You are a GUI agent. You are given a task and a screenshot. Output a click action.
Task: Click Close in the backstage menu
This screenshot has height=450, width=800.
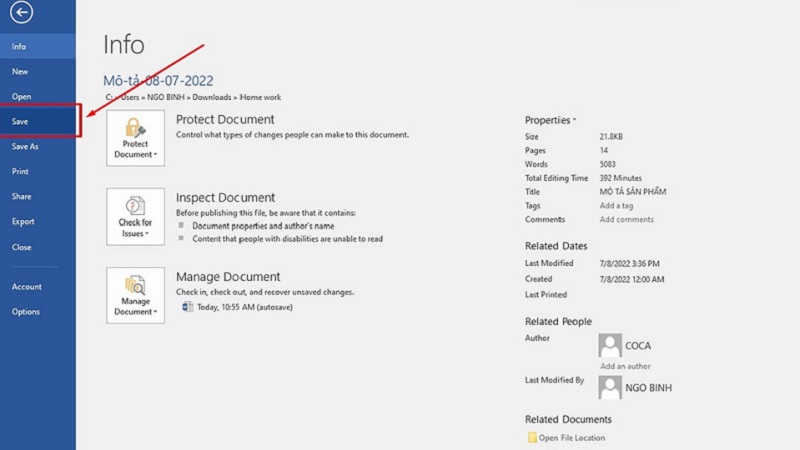click(38, 247)
